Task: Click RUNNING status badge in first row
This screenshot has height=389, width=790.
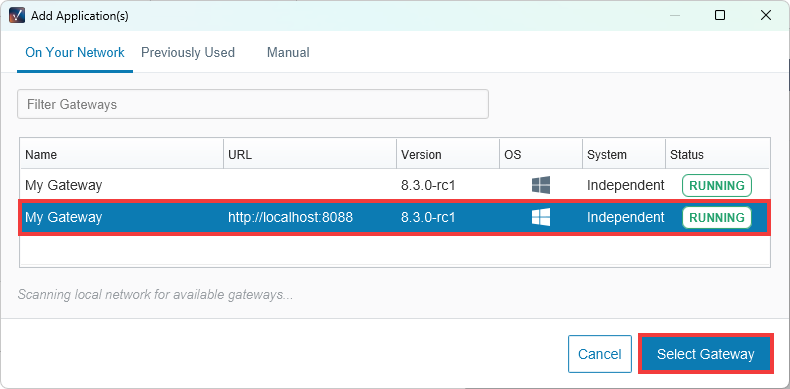Action: click(716, 185)
